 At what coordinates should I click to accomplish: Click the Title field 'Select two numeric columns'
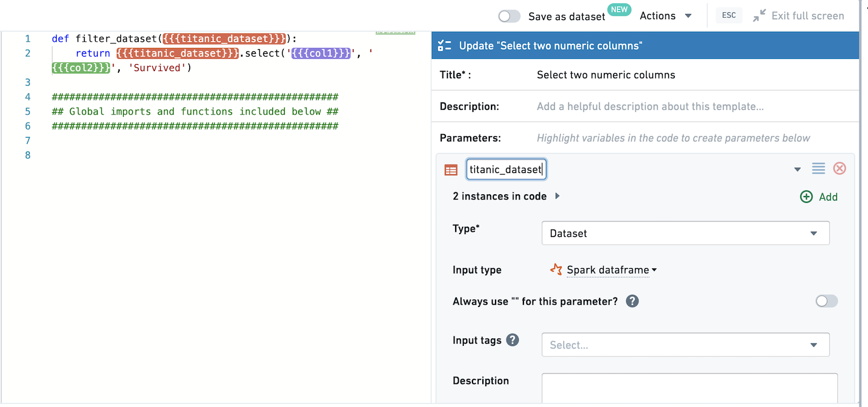click(606, 75)
